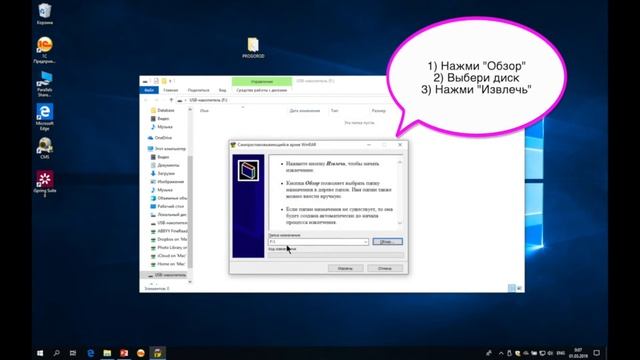Image resolution: width=640 pixels, height=360 pixels.
Task: Click the extraction progress bar
Action: (x=336, y=255)
